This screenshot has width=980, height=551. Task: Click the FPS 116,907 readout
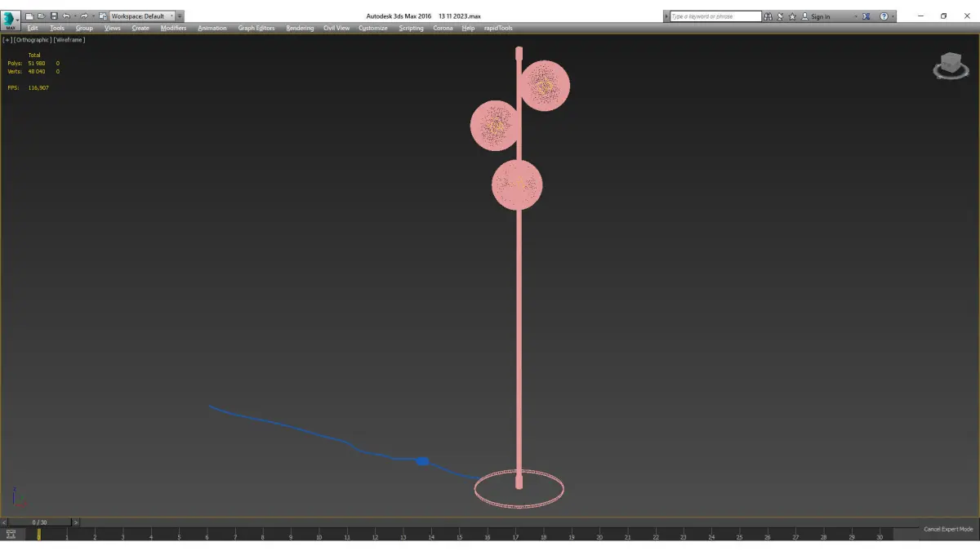[x=28, y=87]
